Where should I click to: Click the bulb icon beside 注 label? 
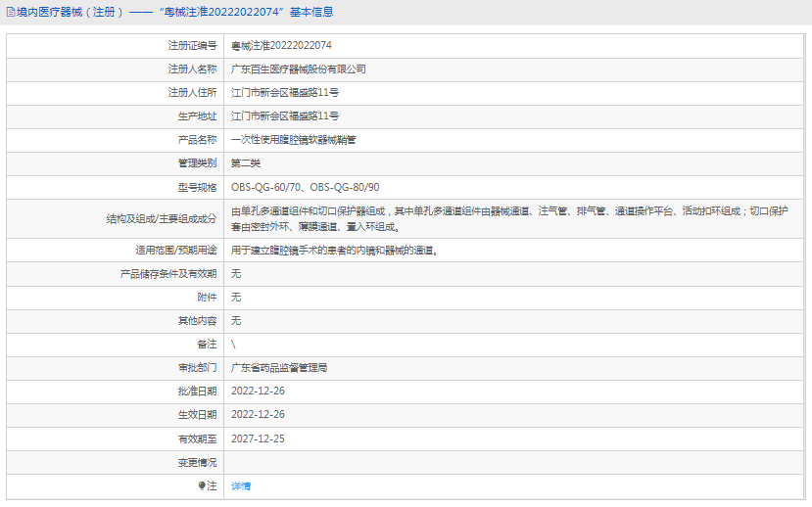click(x=202, y=485)
